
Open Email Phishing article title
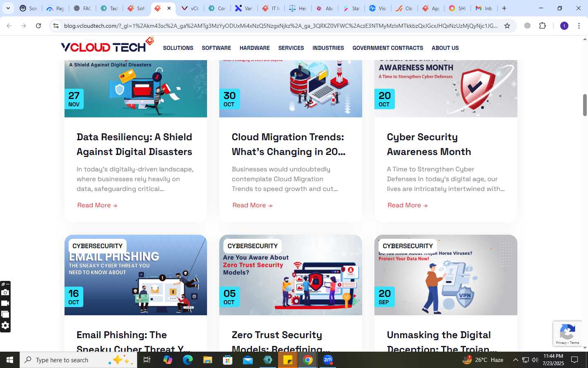[x=134, y=342]
